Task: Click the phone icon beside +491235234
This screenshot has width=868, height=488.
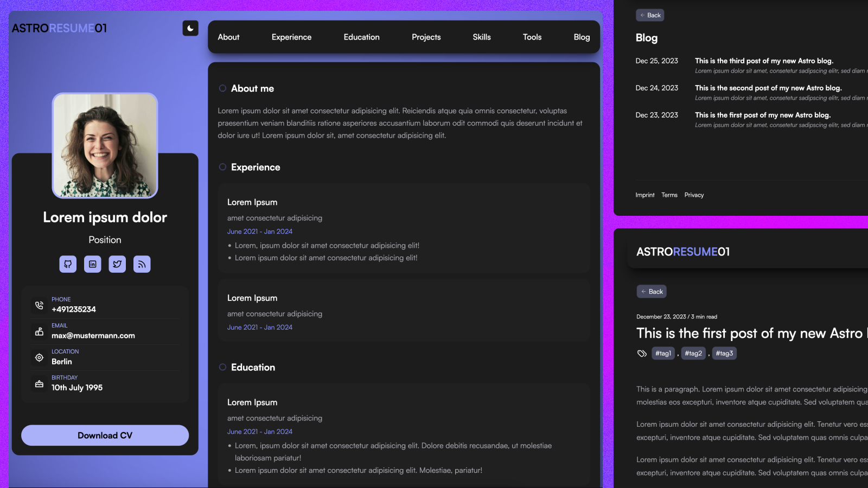Action: (x=39, y=305)
